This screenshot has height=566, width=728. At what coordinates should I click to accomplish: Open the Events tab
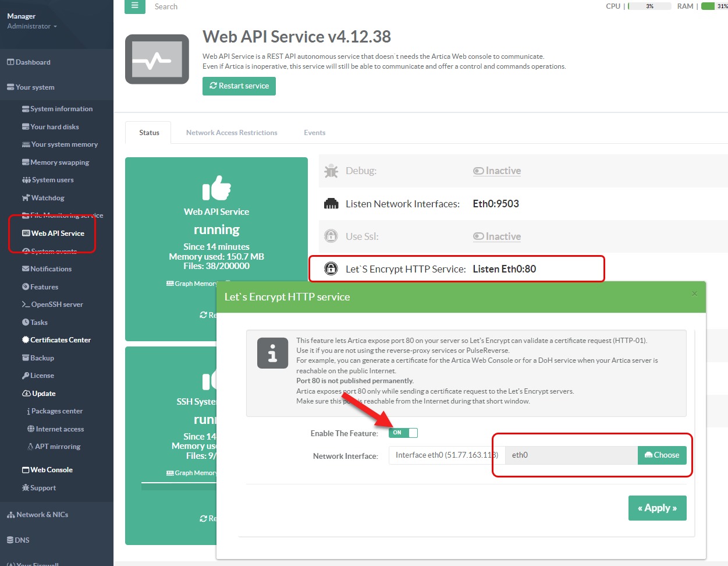(314, 133)
